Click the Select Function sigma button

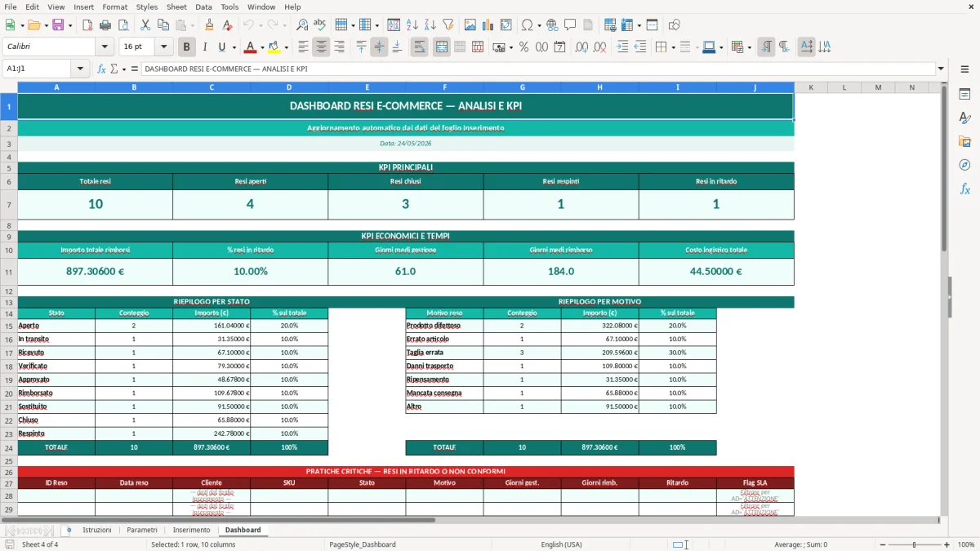coord(114,69)
